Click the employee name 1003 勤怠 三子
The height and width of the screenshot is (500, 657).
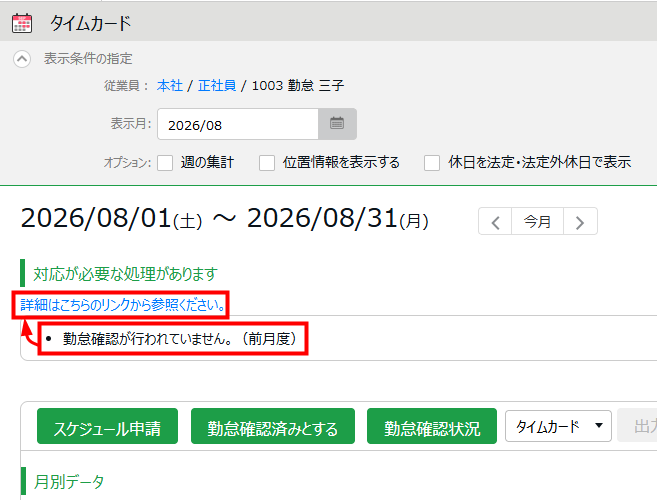[297, 85]
